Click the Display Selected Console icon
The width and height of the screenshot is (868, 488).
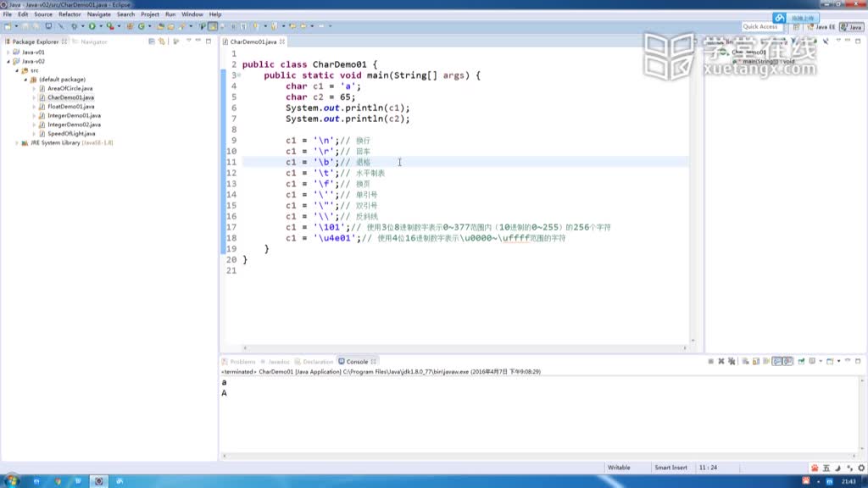click(x=812, y=361)
